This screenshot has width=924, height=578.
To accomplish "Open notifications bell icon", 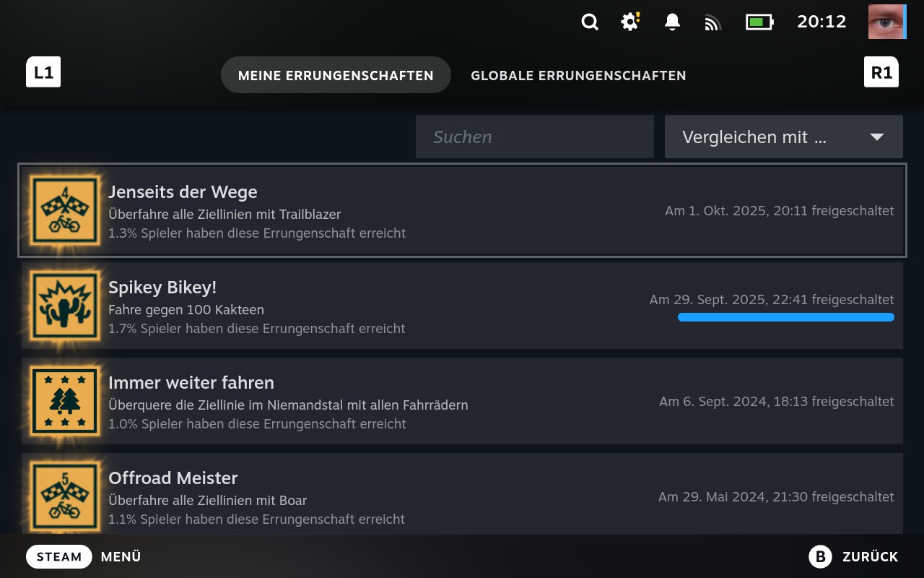I will 672,22.
